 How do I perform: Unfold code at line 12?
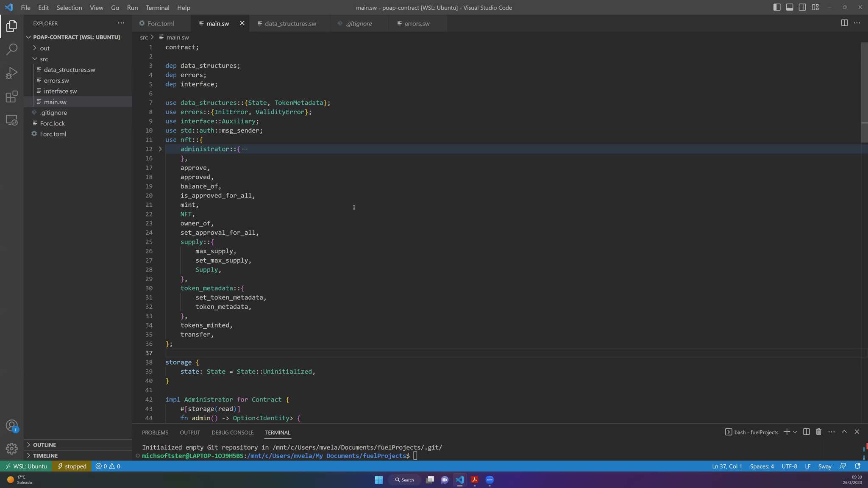click(160, 149)
